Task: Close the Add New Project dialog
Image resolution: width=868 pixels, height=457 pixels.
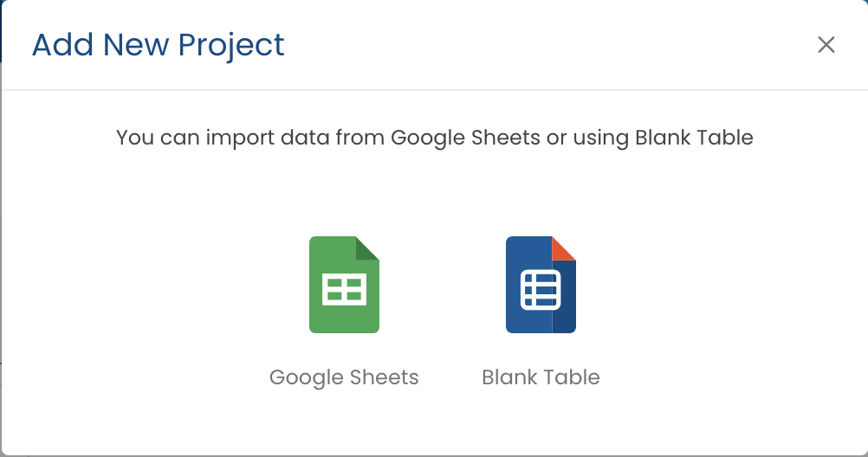Action: (826, 45)
